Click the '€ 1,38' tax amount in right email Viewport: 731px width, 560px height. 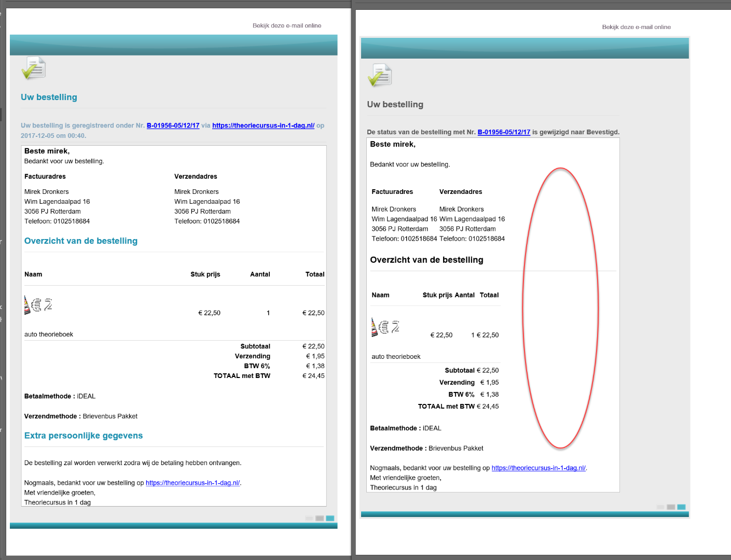(490, 395)
